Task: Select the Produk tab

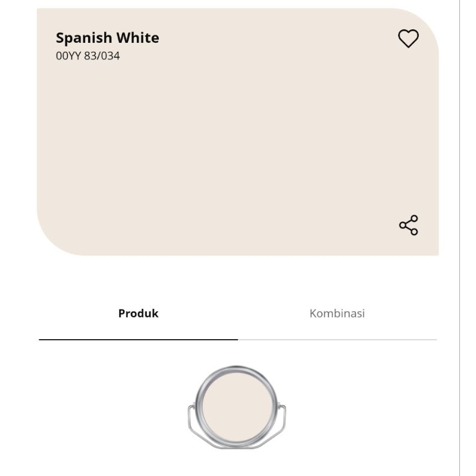Action: coord(138,313)
